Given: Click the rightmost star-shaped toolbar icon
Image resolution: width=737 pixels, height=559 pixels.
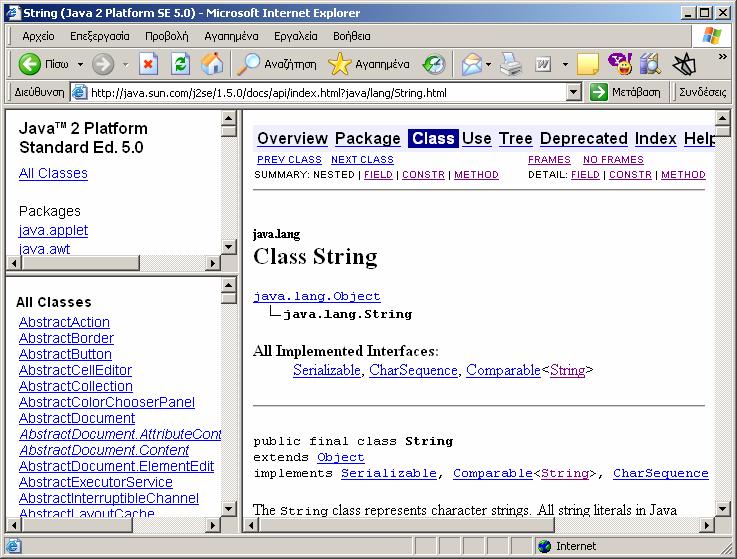Looking at the screenshot, I should pos(684,64).
